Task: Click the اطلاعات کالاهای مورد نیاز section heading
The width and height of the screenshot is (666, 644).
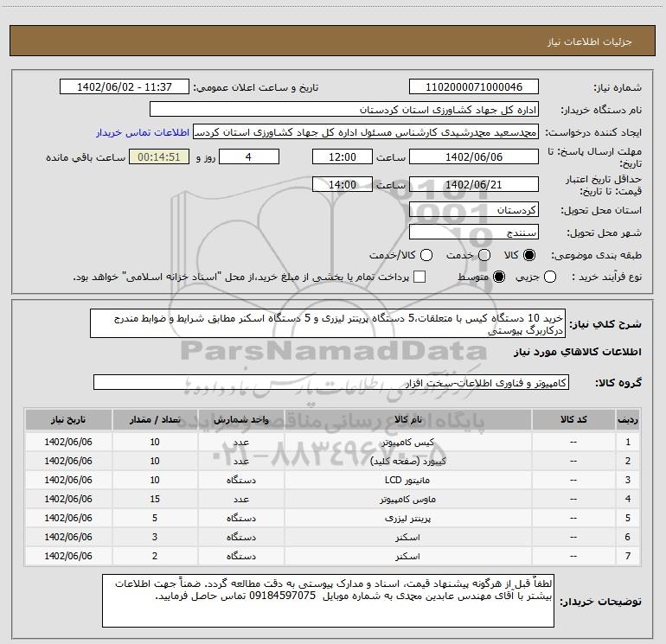Action: point(578,352)
